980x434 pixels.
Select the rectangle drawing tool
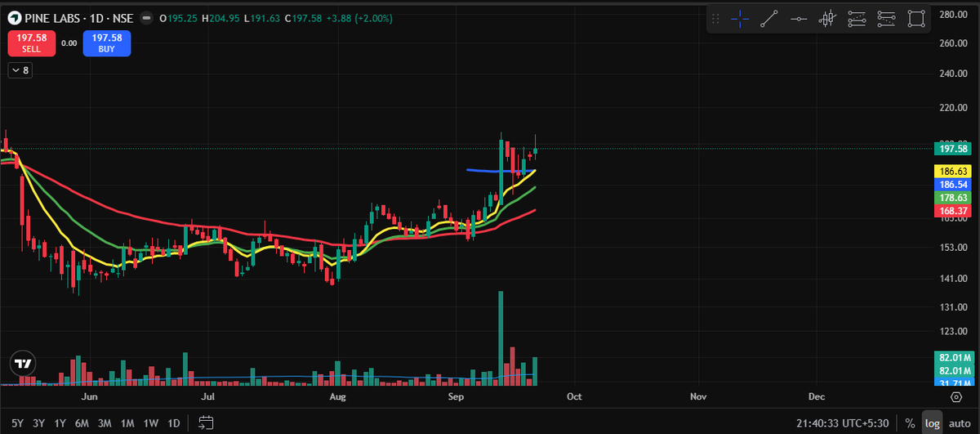click(916, 19)
